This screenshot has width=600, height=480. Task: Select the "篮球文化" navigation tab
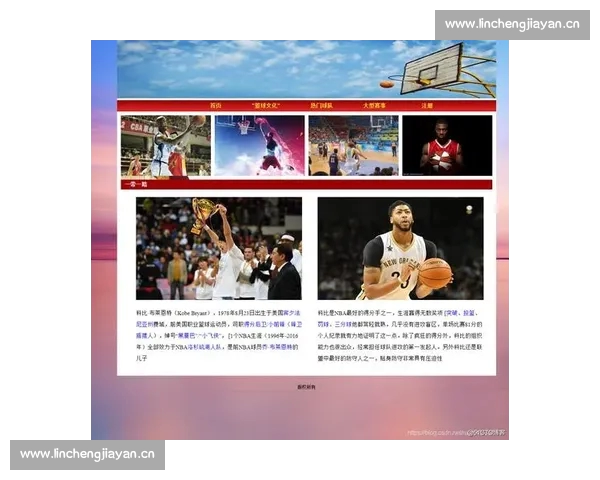click(x=265, y=105)
